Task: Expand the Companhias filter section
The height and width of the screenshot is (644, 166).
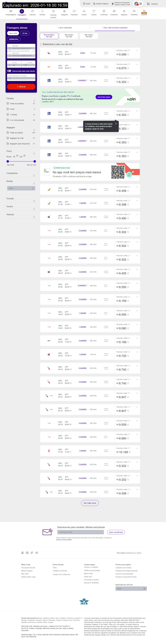Action: tap(34, 176)
